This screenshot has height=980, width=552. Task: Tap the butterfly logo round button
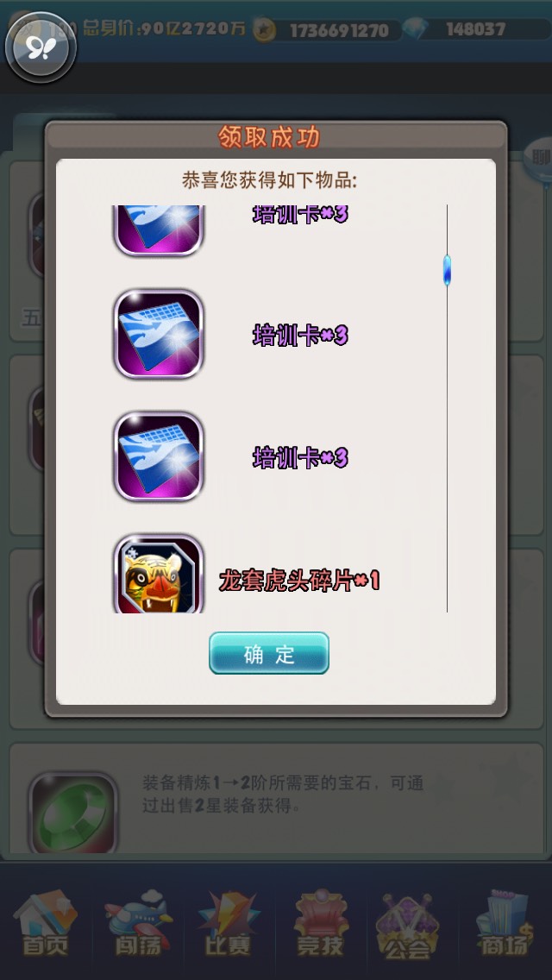[41, 47]
